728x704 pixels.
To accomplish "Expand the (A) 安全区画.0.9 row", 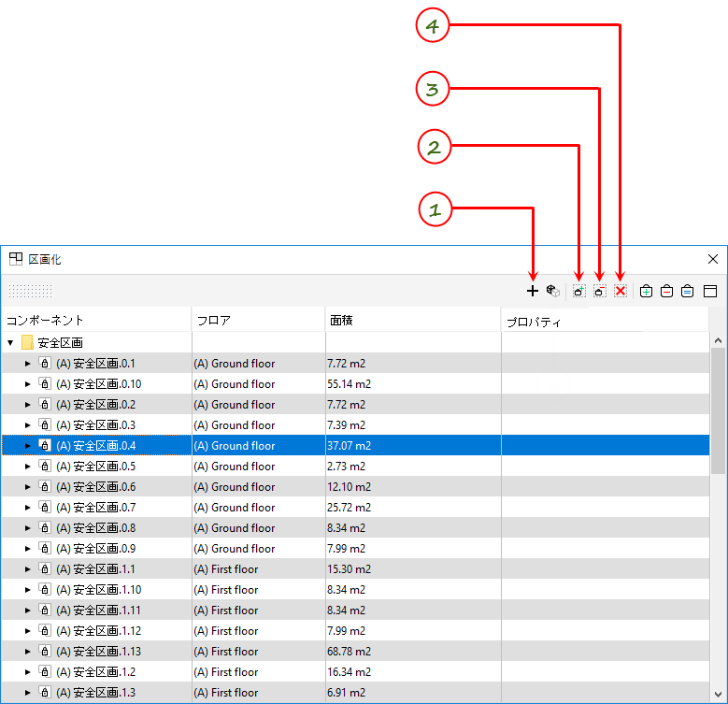I will click(27, 549).
